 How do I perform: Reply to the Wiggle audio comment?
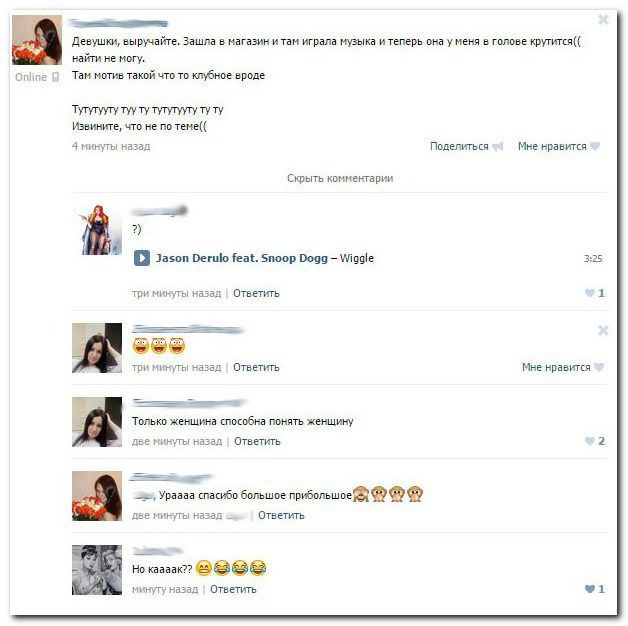tap(256, 293)
